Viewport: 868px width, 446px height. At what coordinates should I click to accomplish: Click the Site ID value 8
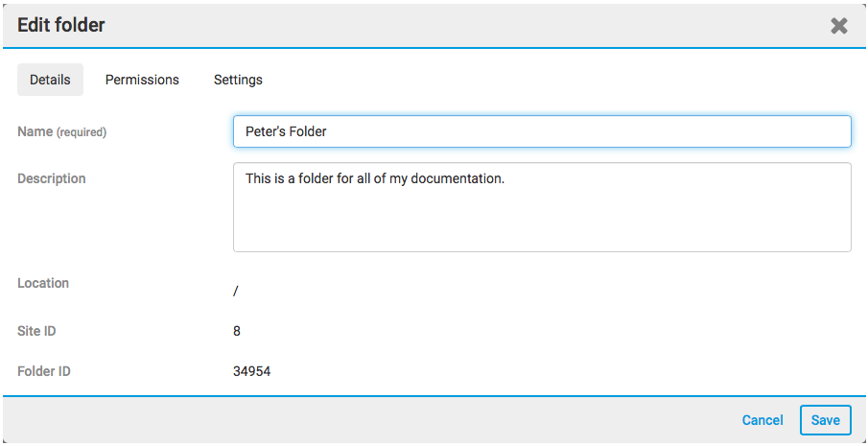click(237, 331)
